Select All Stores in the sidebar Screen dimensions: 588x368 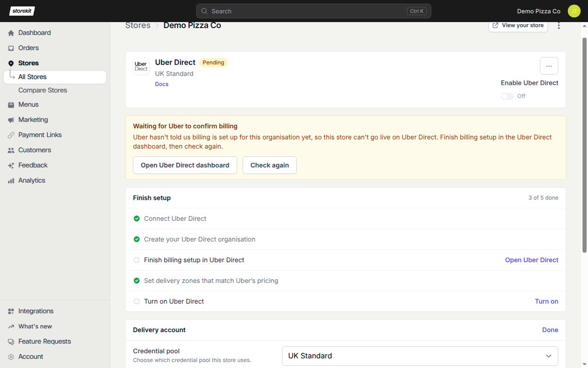(x=55, y=77)
